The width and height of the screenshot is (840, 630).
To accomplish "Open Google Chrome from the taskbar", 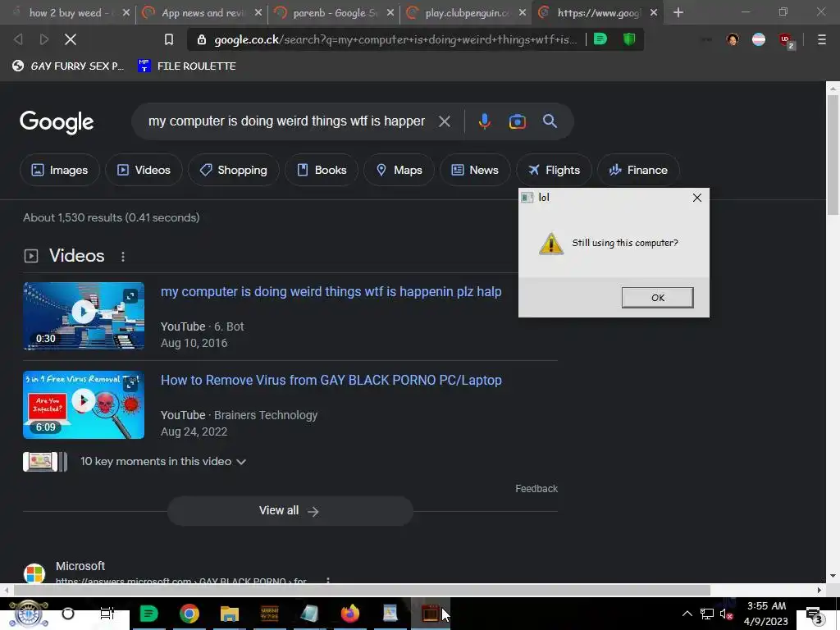I will [x=189, y=614].
